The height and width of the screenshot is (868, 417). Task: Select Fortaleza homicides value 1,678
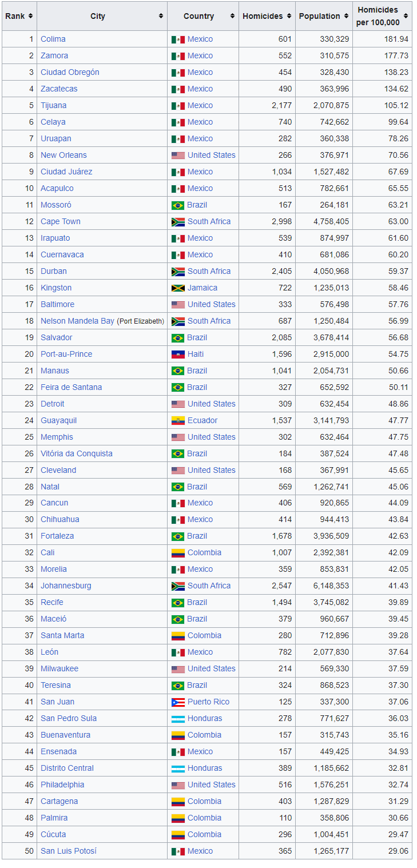pyautogui.click(x=281, y=536)
